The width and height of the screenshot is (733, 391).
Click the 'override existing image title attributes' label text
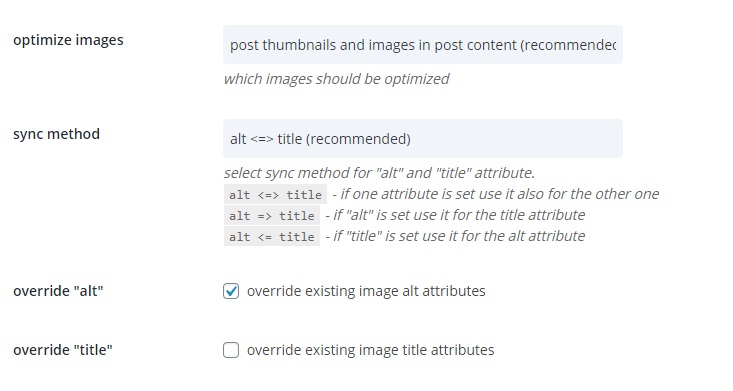tap(370, 350)
